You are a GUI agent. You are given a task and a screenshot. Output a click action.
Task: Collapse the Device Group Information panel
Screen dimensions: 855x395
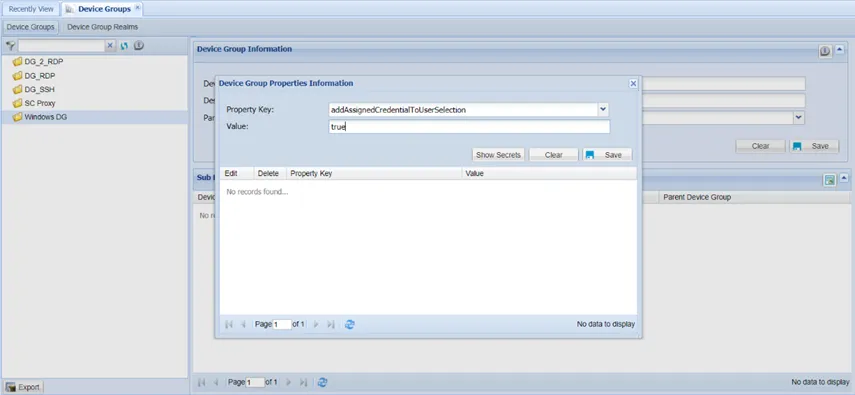840,50
